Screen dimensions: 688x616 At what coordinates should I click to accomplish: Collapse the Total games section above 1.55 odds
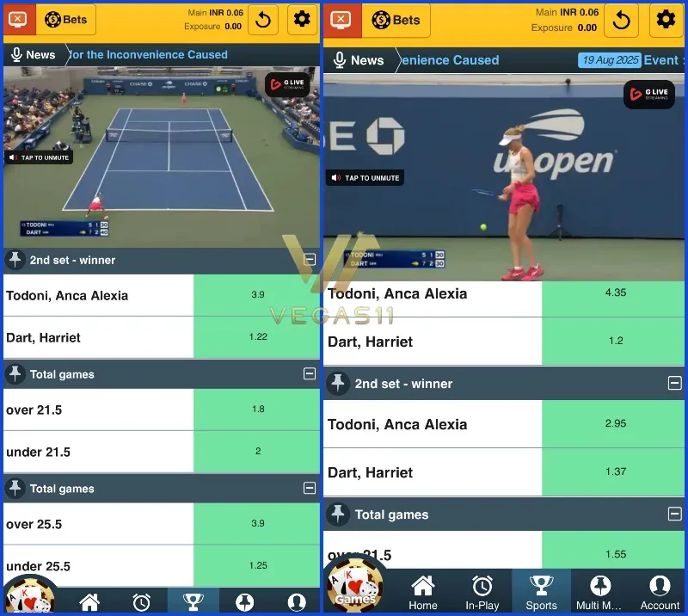pyautogui.click(x=674, y=514)
